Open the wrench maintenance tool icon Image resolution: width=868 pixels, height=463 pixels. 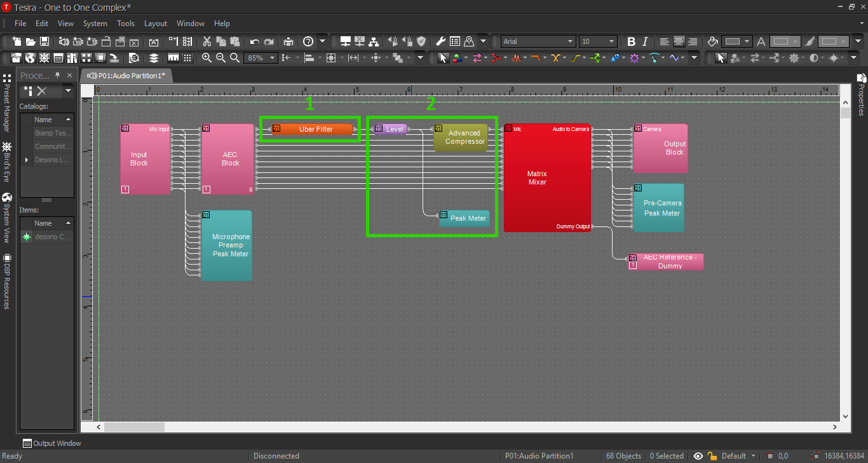440,41
